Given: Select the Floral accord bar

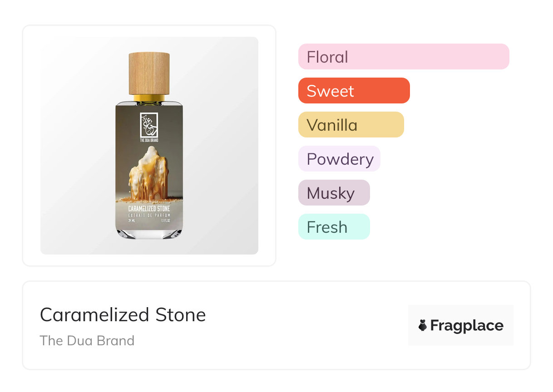Looking at the screenshot, I should pyautogui.click(x=403, y=57).
